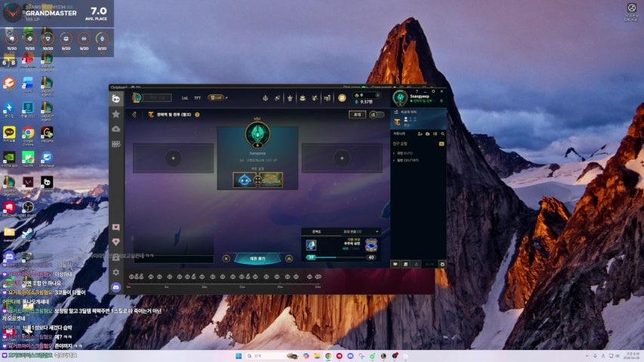
Task: Open the store icon just left of gold coin
Action: coord(328,98)
